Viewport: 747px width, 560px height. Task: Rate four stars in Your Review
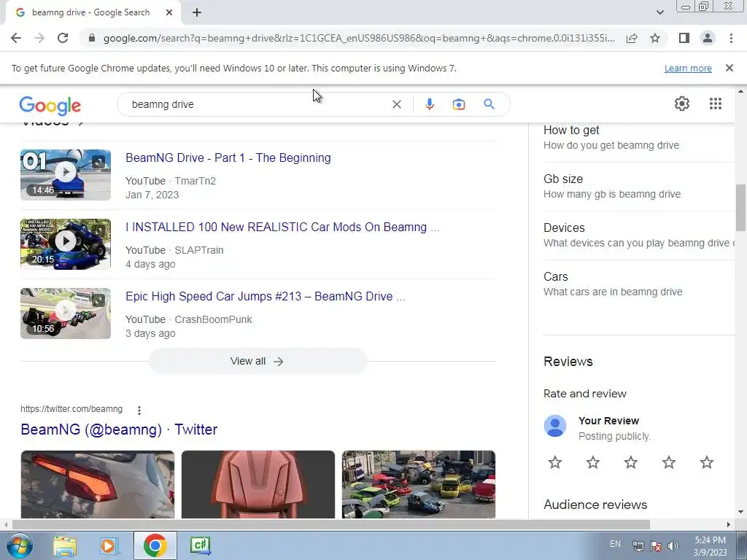[x=669, y=462]
